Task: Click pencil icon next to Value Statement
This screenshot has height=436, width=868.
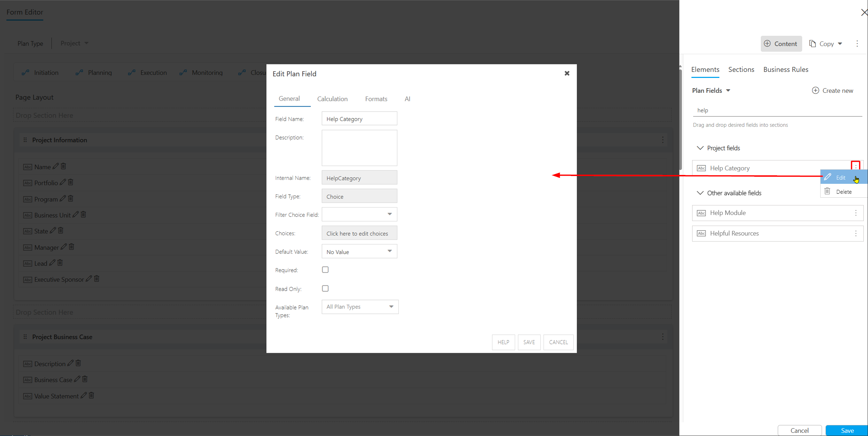Action: coord(84,395)
